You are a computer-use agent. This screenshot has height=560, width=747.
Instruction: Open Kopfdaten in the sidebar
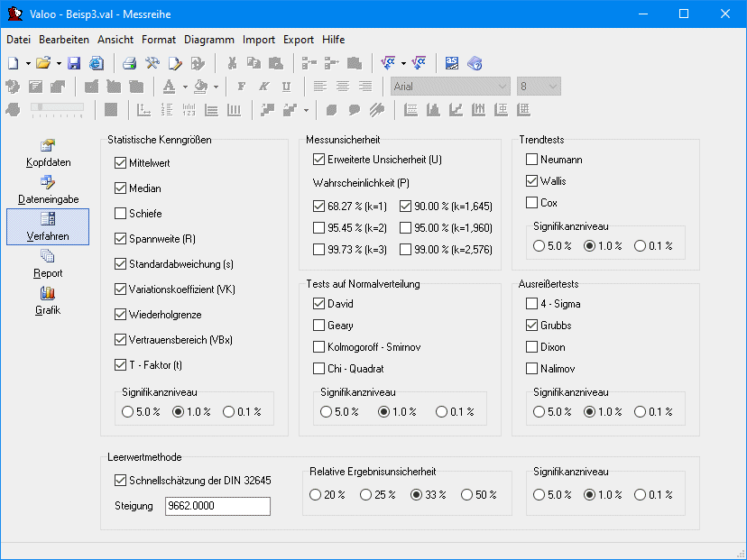48,153
